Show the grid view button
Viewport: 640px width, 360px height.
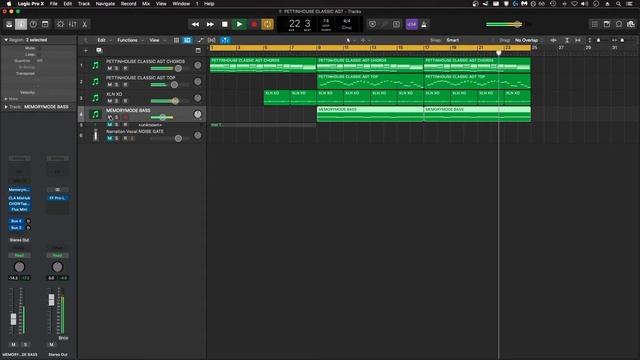tap(176, 40)
